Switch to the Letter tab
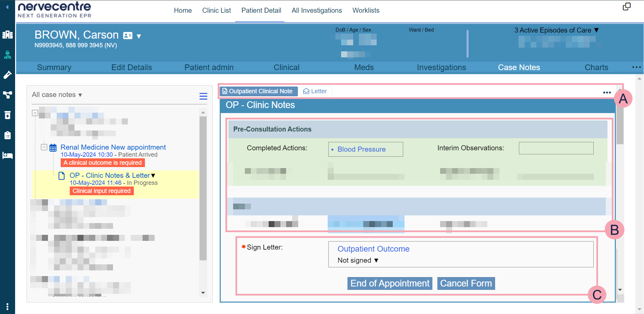The width and height of the screenshot is (644, 314). pos(316,91)
